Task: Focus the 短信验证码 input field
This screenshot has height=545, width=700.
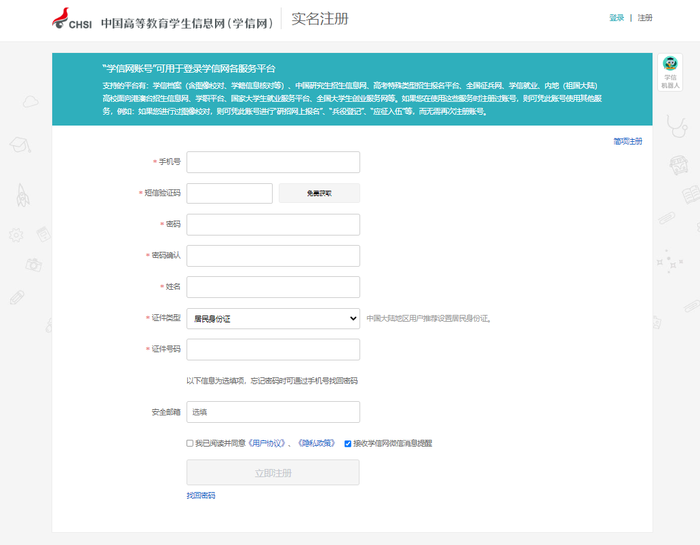Action: click(x=229, y=193)
